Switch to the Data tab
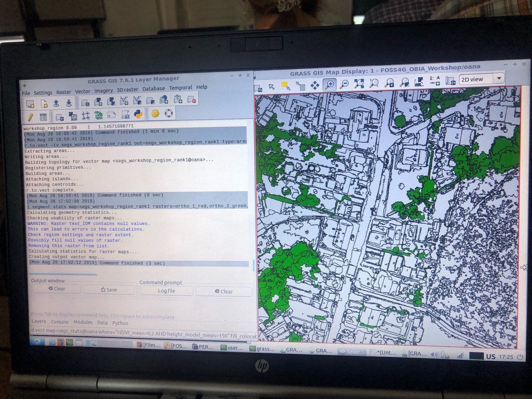The image size is (532, 399). click(x=102, y=323)
